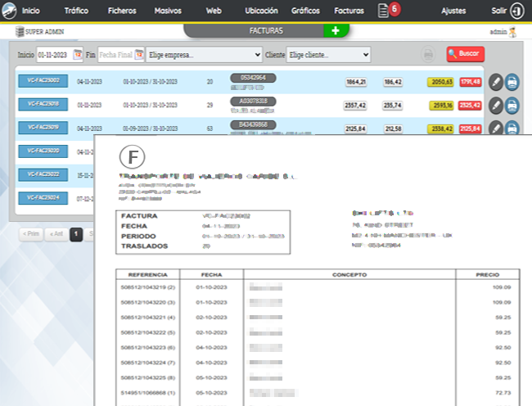Image resolution: width=532 pixels, height=406 pixels.
Task: Click the green plus add invoice button
Action: tap(336, 30)
